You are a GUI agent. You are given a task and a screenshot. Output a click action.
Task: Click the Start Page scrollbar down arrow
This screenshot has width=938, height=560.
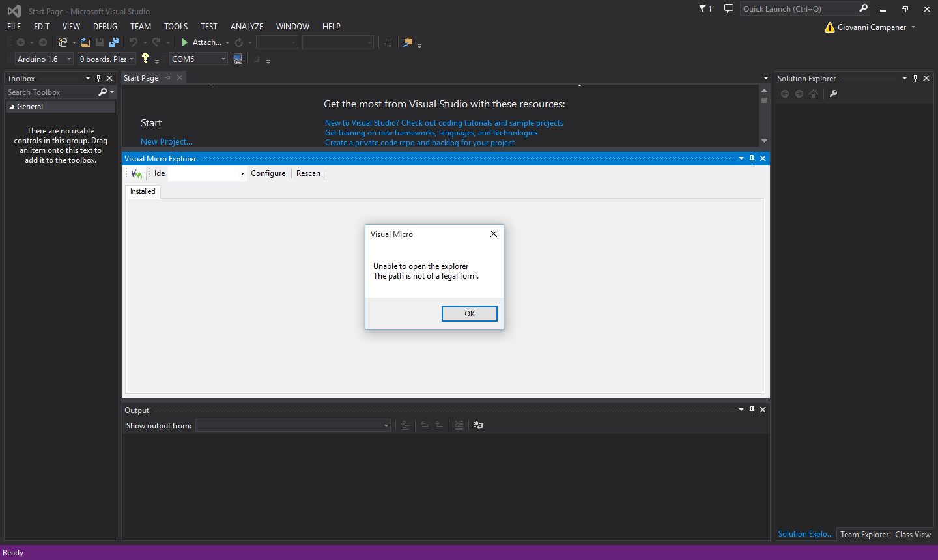(x=765, y=141)
